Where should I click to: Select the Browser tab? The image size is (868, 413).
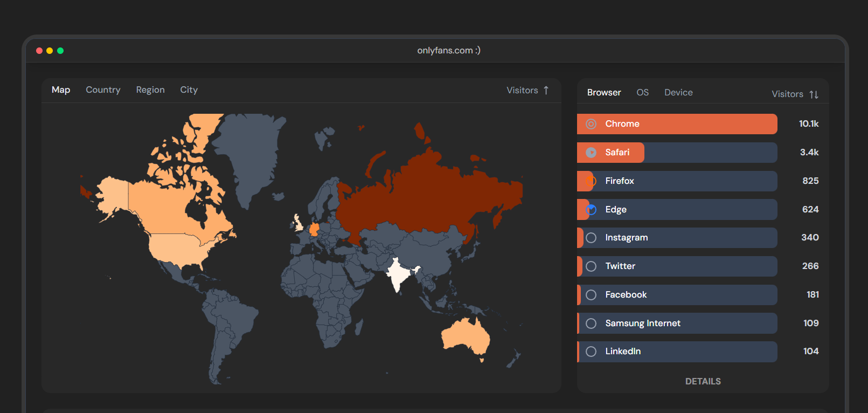(604, 92)
